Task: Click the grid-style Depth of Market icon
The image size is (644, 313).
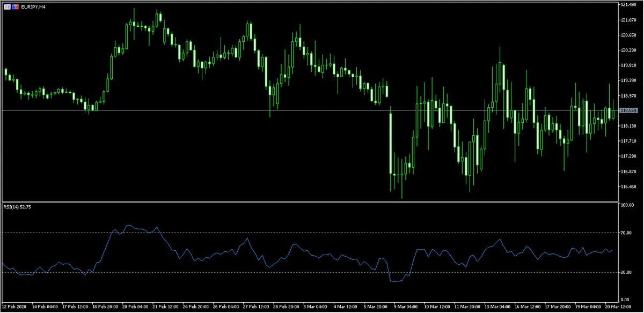Action: point(7,7)
